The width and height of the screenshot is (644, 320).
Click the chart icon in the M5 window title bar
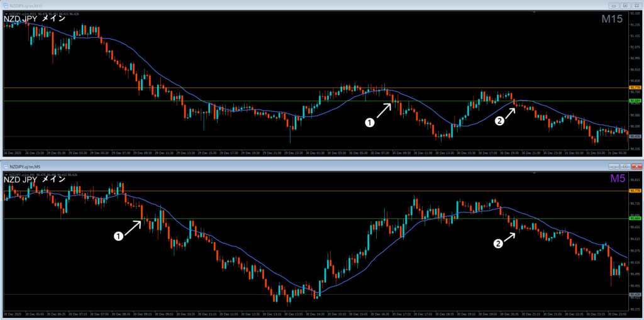tap(6, 167)
